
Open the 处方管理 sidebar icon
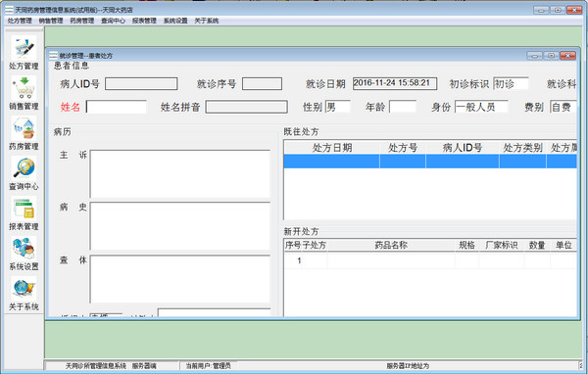(x=24, y=47)
